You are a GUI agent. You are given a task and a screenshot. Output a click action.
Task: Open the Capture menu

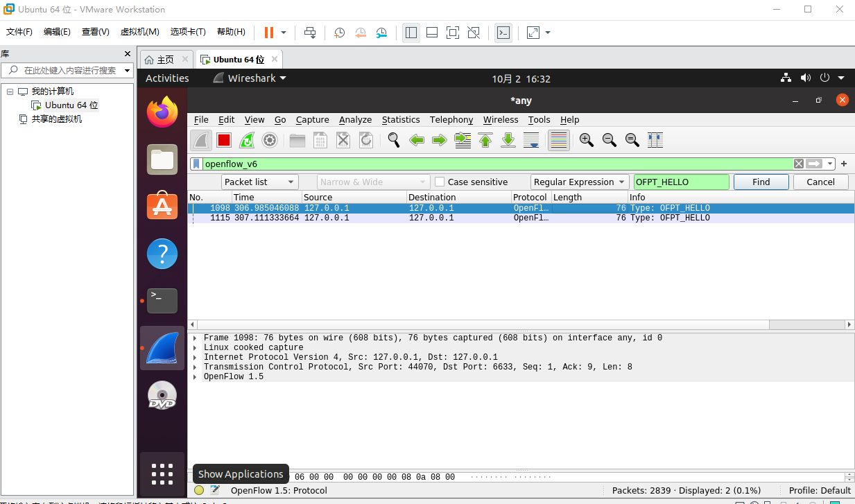click(x=312, y=119)
